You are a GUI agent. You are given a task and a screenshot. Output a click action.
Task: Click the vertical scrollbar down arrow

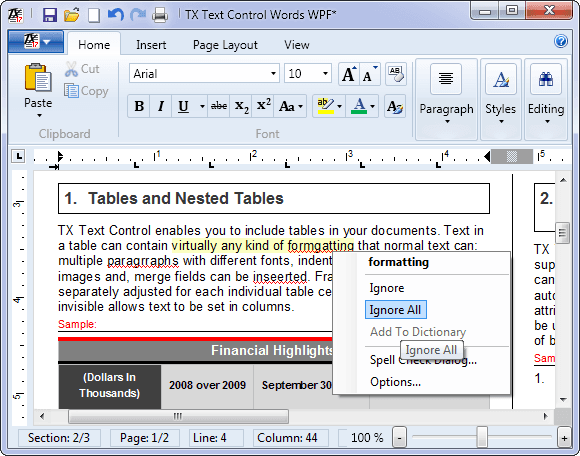click(563, 400)
